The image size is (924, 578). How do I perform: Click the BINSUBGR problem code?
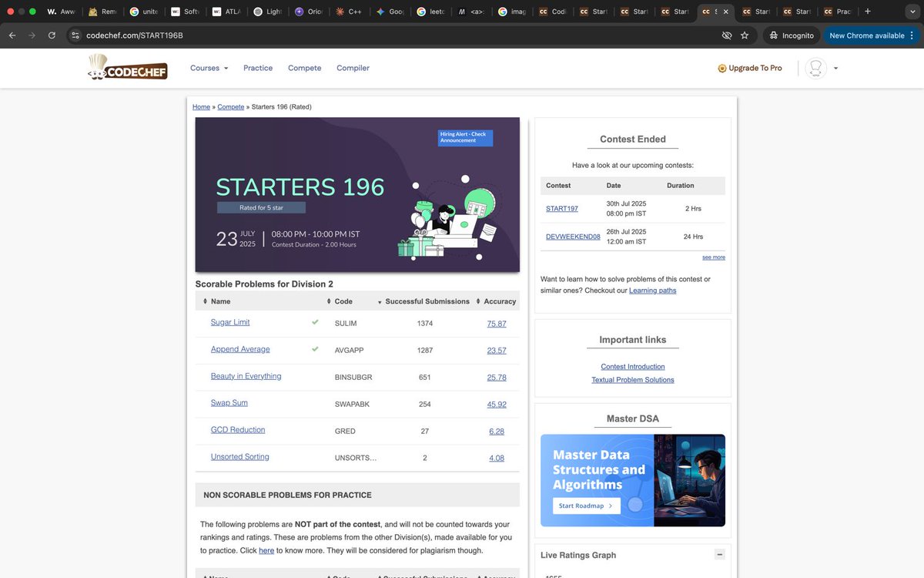point(353,378)
